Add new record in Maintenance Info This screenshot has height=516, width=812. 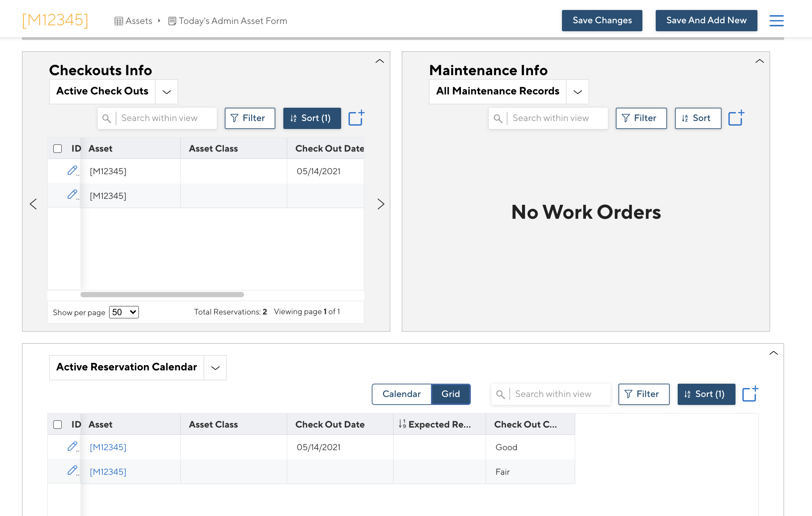pos(736,118)
